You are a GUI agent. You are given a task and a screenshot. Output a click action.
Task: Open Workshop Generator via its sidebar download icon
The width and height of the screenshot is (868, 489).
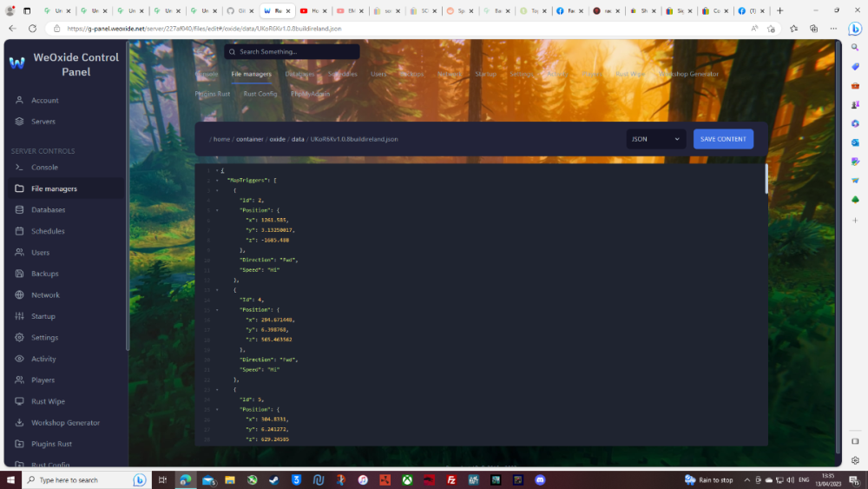coord(19,422)
